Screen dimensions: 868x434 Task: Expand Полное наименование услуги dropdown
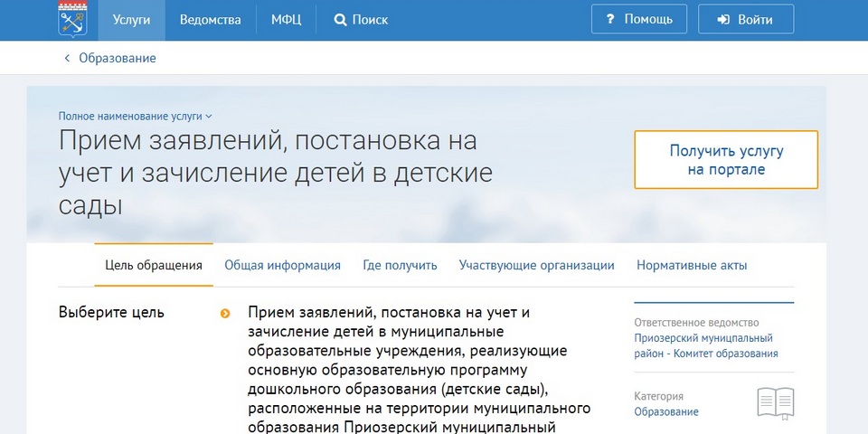coord(136,116)
